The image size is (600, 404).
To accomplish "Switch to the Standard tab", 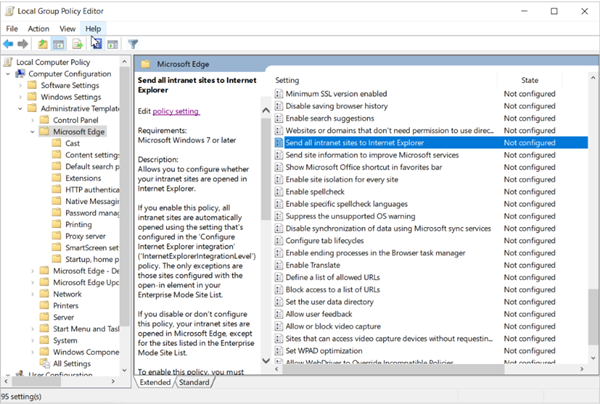I will [194, 382].
